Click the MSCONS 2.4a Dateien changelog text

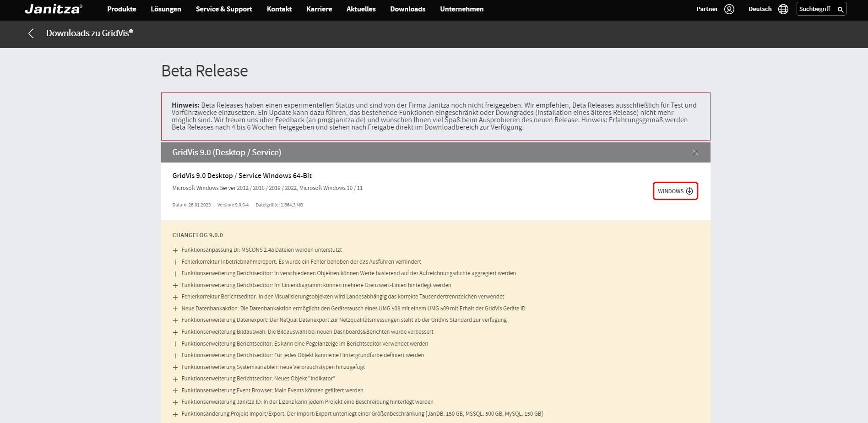(261, 250)
